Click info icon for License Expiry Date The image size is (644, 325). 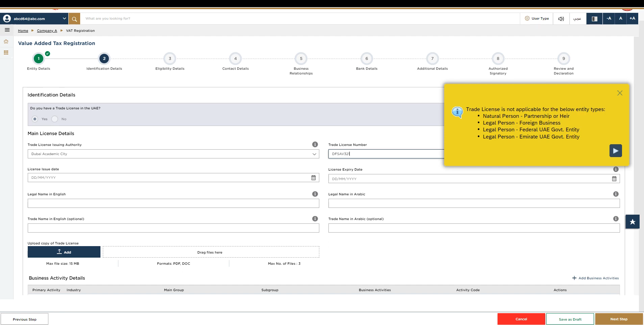point(616,169)
